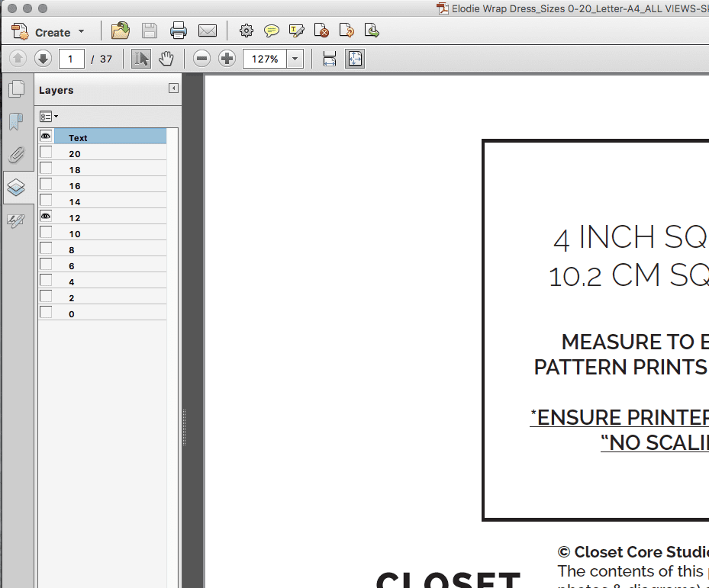Image resolution: width=709 pixels, height=588 pixels.
Task: Click the 127% zoom value field
Action: pyautogui.click(x=265, y=59)
